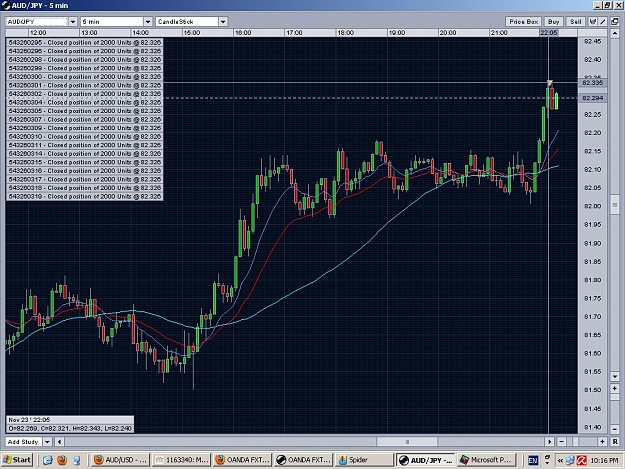Open the AUD/JPY currency pair dropdown
This screenshot has height=469, width=625.
pyautogui.click(x=73, y=22)
